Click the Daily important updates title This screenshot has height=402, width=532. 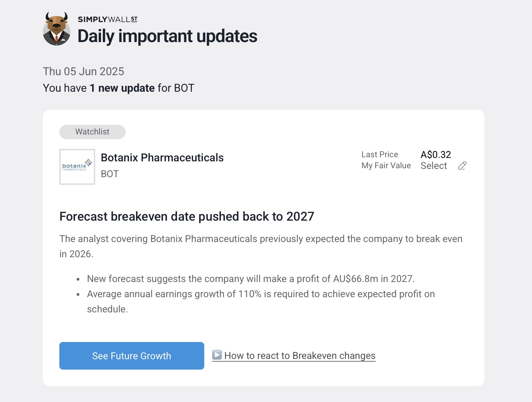pyautogui.click(x=167, y=36)
